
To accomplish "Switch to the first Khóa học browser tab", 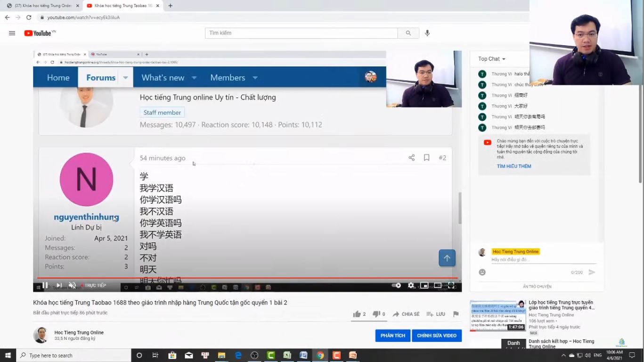I will (x=42, y=6).
